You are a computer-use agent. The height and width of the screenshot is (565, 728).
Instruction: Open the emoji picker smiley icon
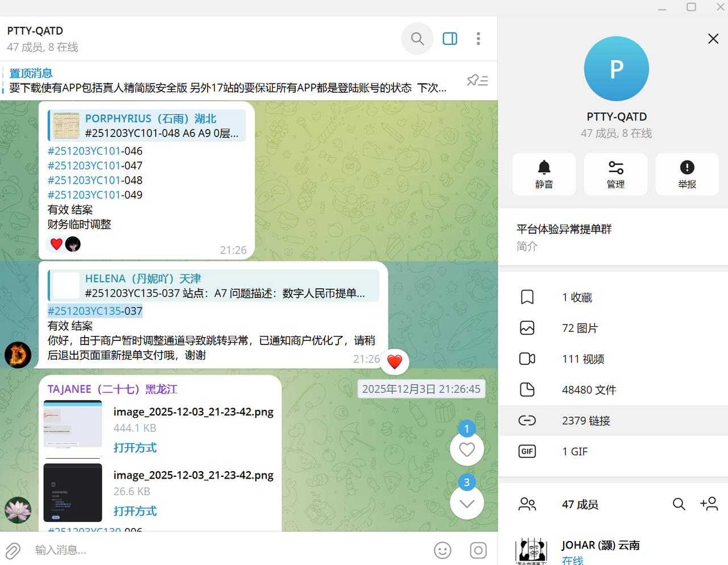pos(442,550)
